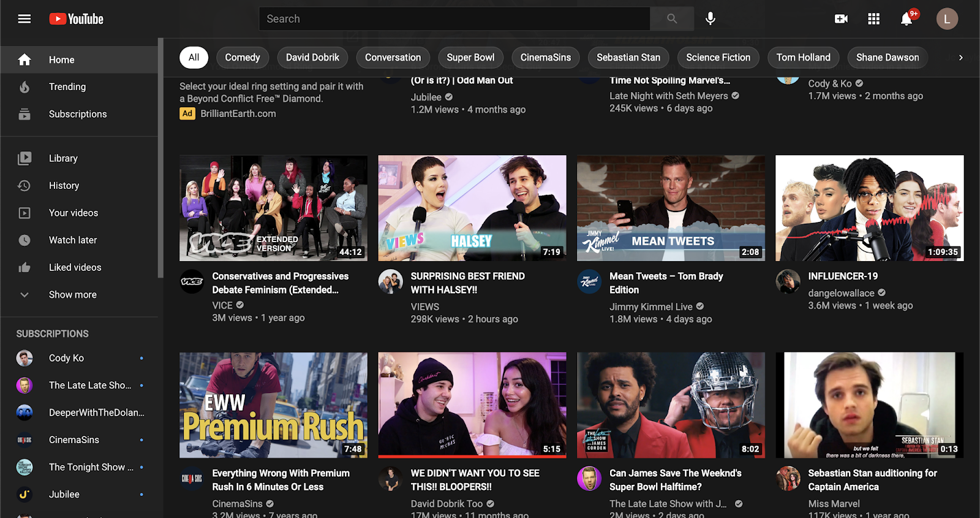This screenshot has width=980, height=518.
Task: Select the CinemaSins filter chip
Action: point(546,58)
